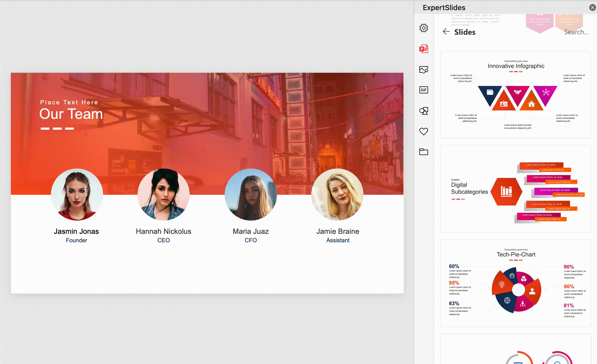597x364 pixels.
Task: Select the Place Text Here subtitle
Action: point(69,102)
